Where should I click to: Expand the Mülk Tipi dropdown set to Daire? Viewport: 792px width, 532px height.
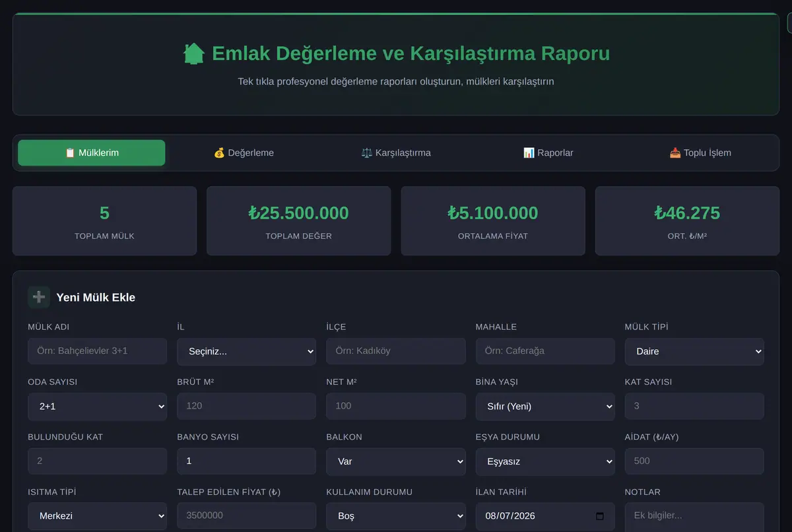(694, 352)
